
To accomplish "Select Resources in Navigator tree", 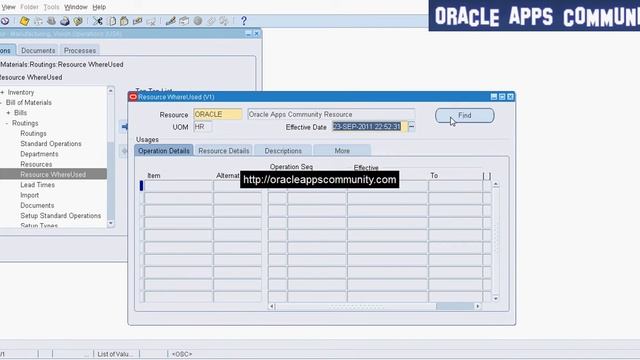I will (x=36, y=164).
